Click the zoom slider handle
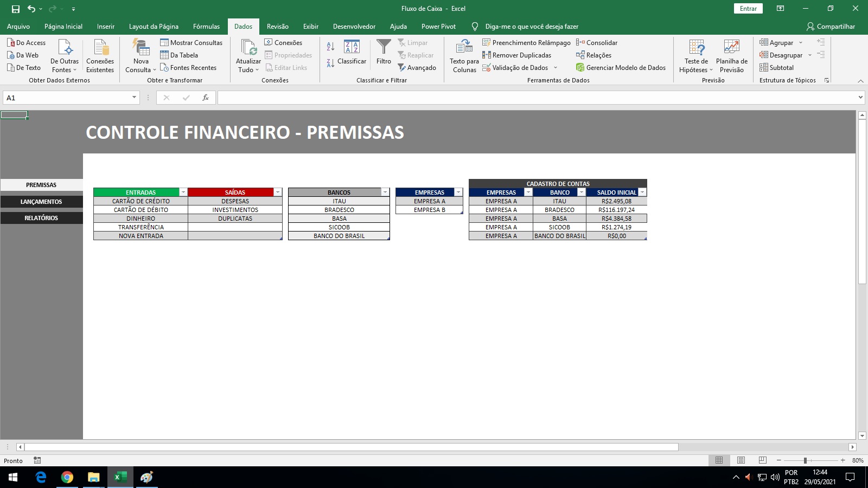The image size is (868, 488). (805, 460)
